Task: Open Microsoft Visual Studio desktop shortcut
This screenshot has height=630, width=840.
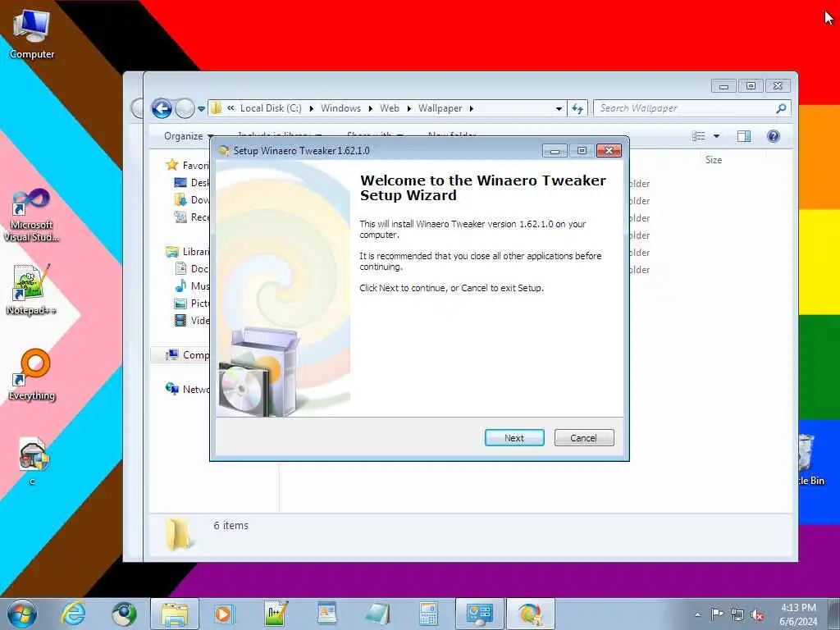Action: pos(31,216)
